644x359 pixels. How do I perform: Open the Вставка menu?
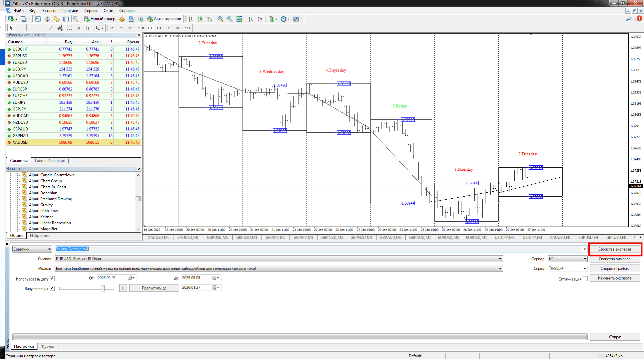[x=49, y=11]
